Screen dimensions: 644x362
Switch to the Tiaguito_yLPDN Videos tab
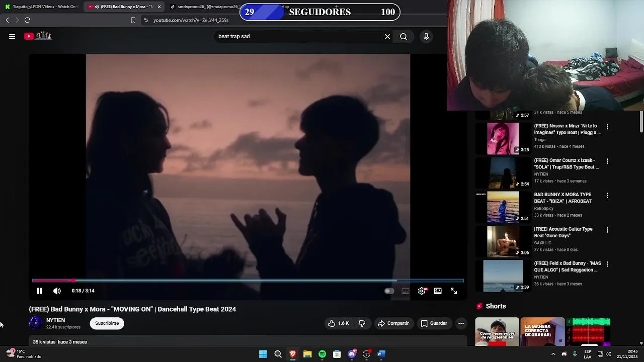tap(41, 7)
